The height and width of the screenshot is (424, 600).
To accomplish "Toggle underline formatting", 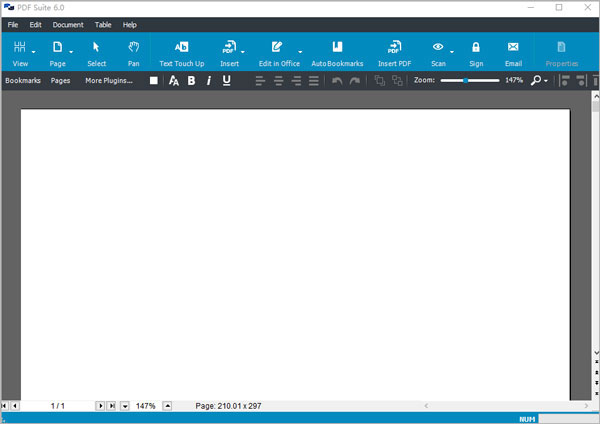I will click(x=227, y=80).
